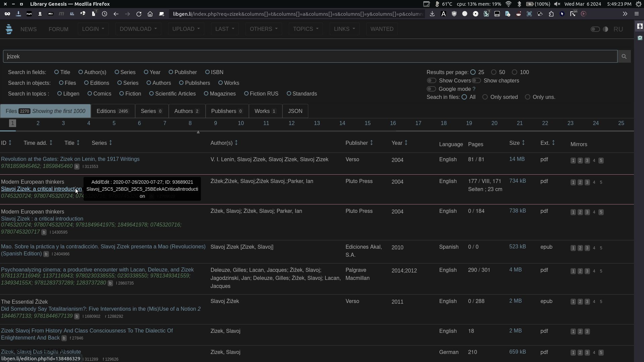
Task: Open the LINKS dropdown menu
Action: click(344, 29)
